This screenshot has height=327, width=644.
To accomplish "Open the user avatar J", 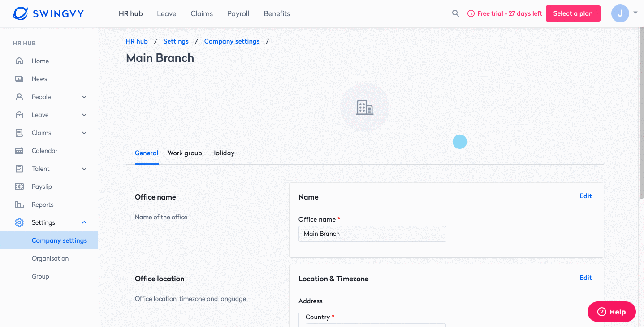I will coord(620,13).
